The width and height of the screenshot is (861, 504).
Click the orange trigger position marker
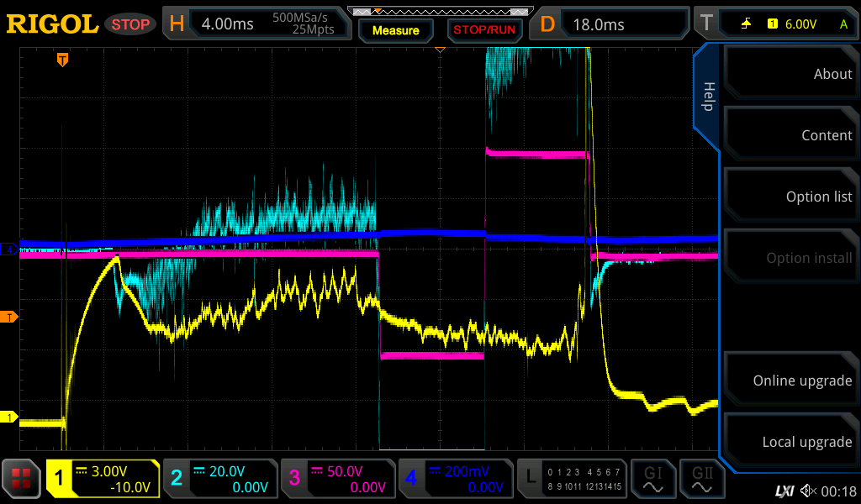coord(62,60)
